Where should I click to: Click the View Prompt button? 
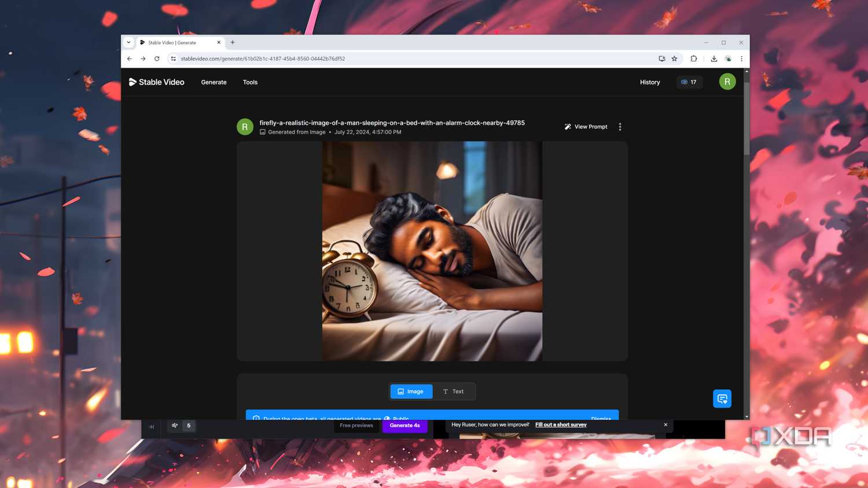coord(586,127)
